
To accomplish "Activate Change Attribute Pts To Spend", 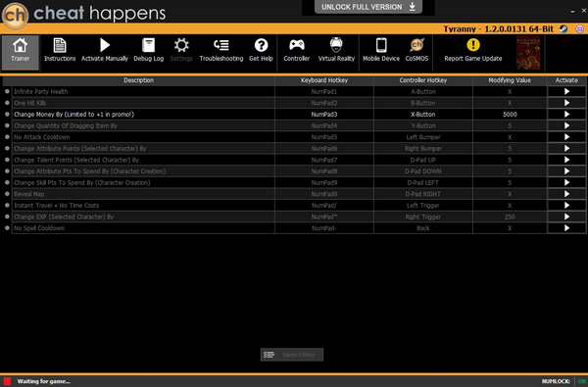I will point(566,171).
